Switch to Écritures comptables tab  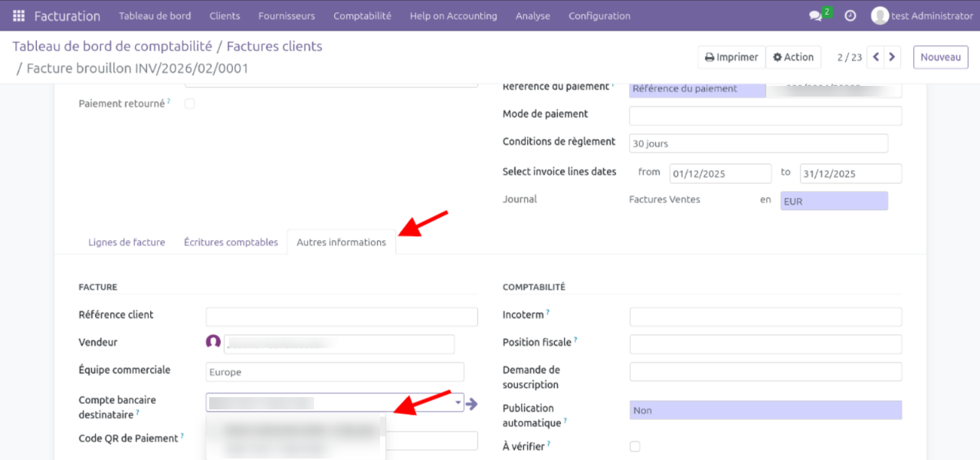[231, 242]
